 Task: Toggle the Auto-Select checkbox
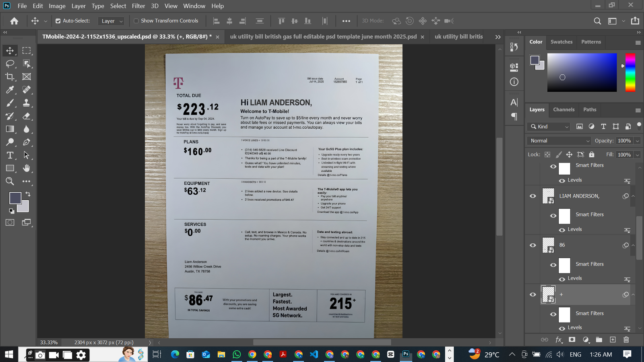coord(58,21)
